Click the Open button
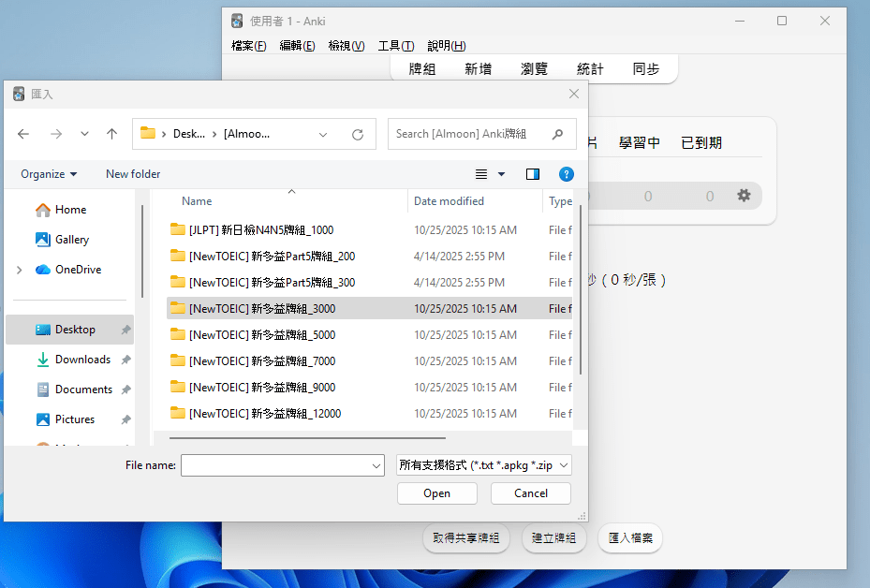Image resolution: width=870 pixels, height=588 pixels. pos(436,493)
